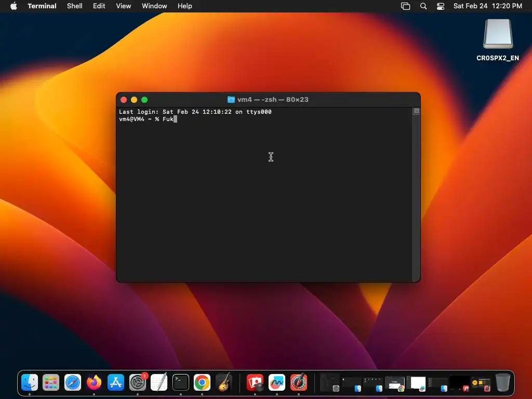Open the Apple menu
This screenshot has width=532, height=399.
pyautogui.click(x=14, y=6)
